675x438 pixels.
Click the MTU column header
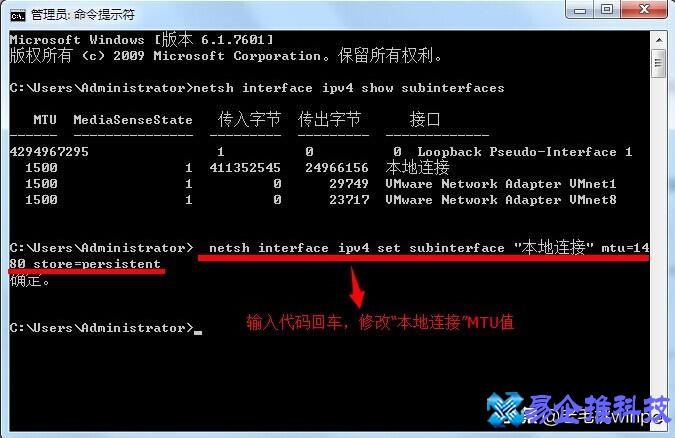45,119
